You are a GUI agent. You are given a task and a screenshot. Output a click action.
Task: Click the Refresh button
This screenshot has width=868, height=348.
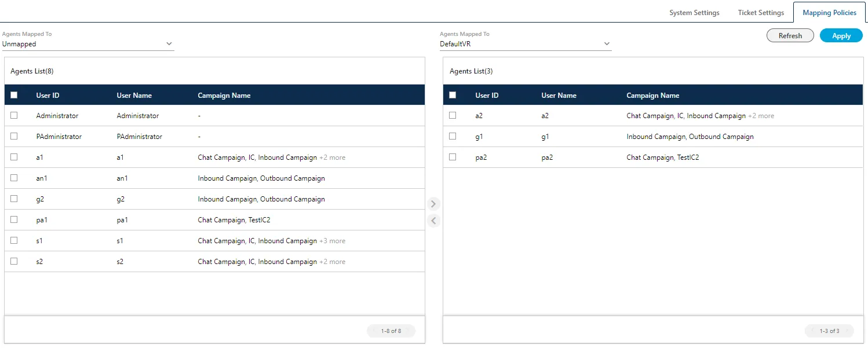pyautogui.click(x=790, y=36)
